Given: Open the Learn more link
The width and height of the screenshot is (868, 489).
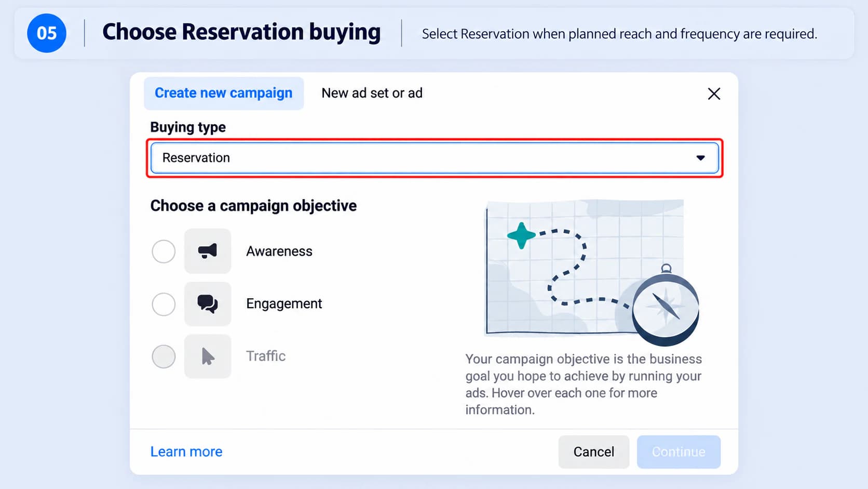Looking at the screenshot, I should [186, 452].
